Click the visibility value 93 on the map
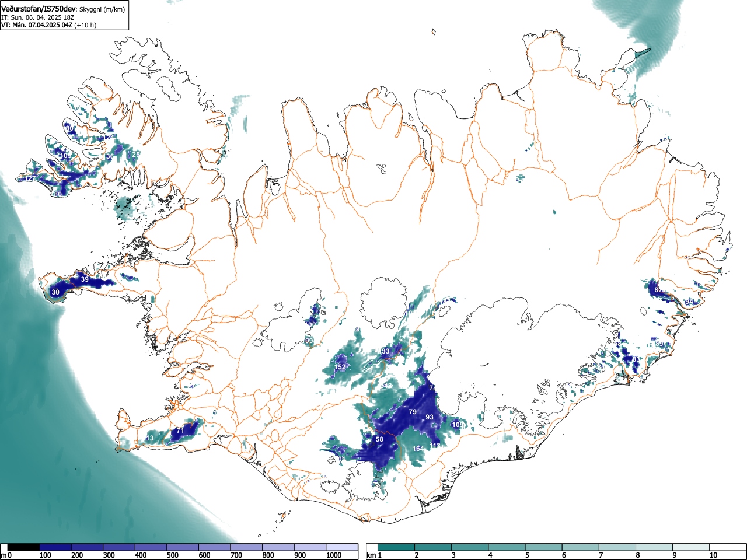 [x=430, y=417]
